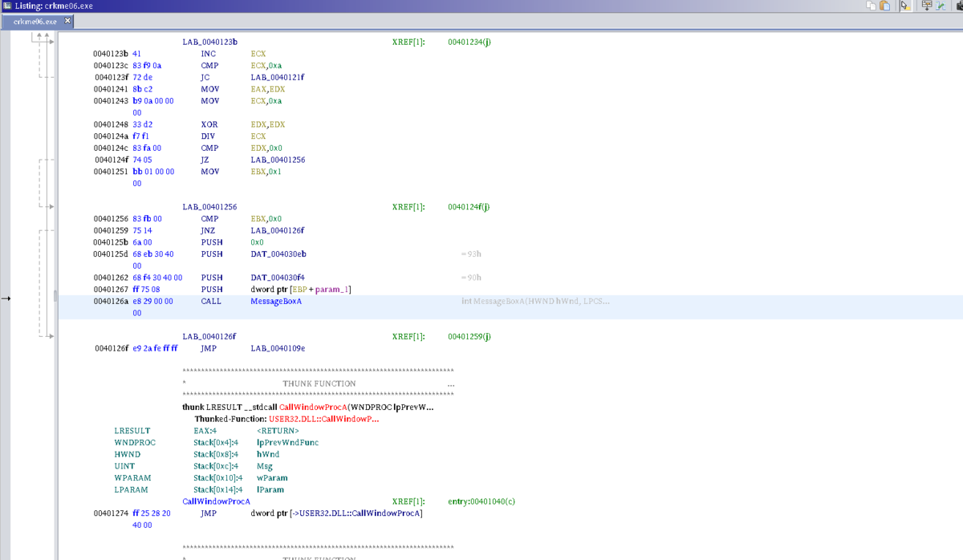Click entry:00401040(c) cross reference
The image size is (963, 560).
pos(481,501)
